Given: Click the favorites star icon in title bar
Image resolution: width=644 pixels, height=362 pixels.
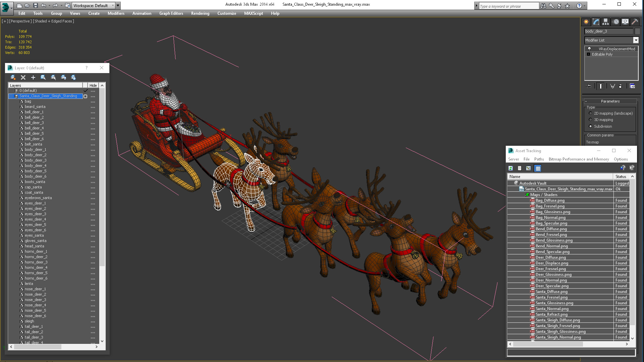Looking at the screenshot, I should 568,6.
